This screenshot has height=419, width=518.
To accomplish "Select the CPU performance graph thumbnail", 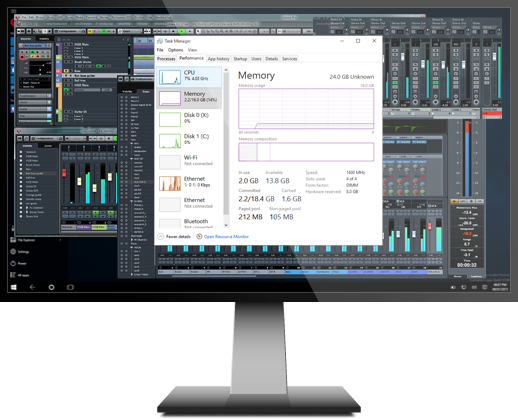I will [x=170, y=77].
